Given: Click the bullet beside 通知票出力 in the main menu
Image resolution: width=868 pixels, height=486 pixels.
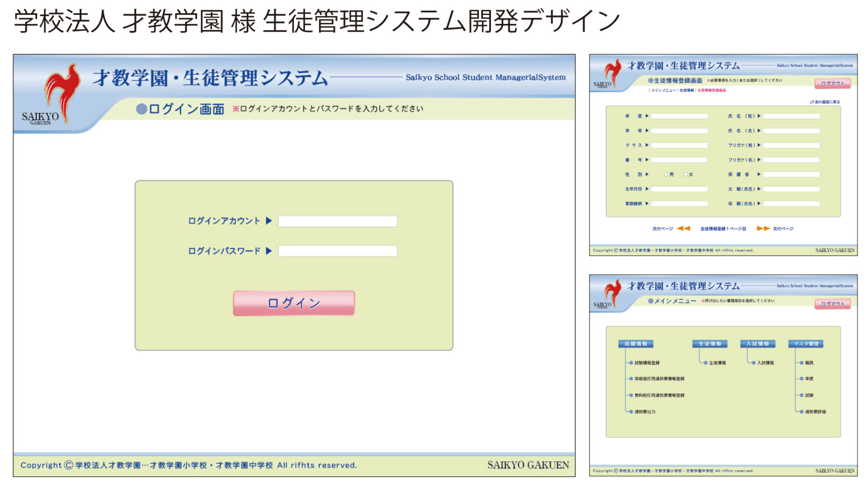Looking at the screenshot, I should coord(631,411).
